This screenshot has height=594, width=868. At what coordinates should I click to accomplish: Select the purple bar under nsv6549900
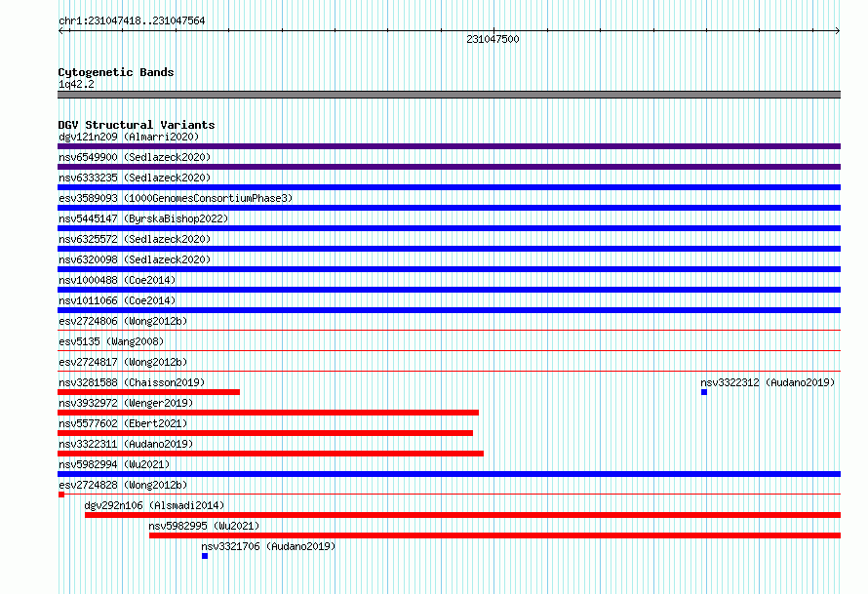point(449,167)
